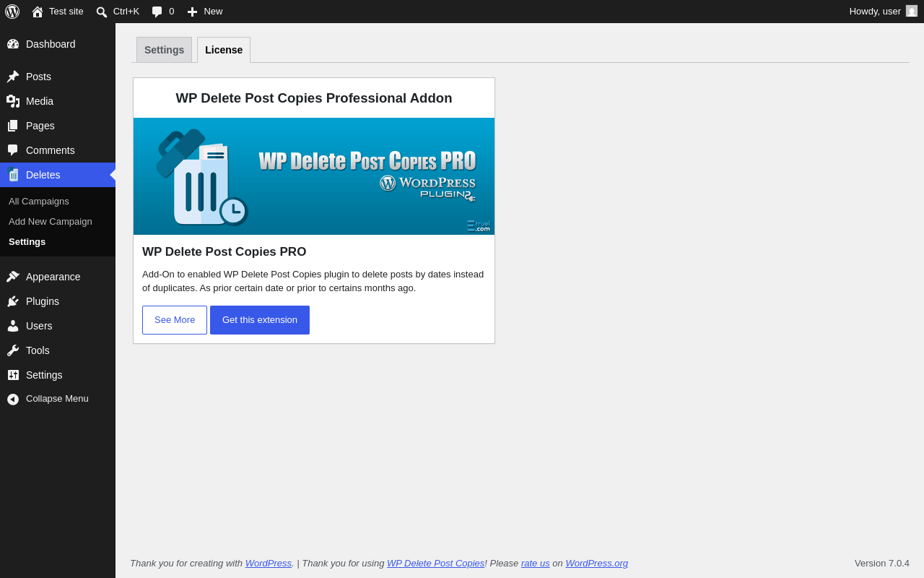
Task: Follow the WordPress link in footer
Action: tap(269, 564)
